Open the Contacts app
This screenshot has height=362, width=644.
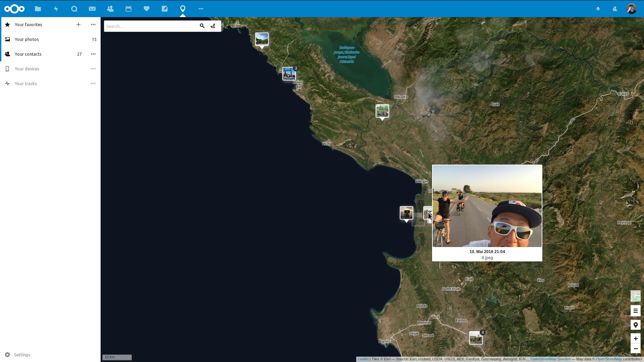point(110,9)
